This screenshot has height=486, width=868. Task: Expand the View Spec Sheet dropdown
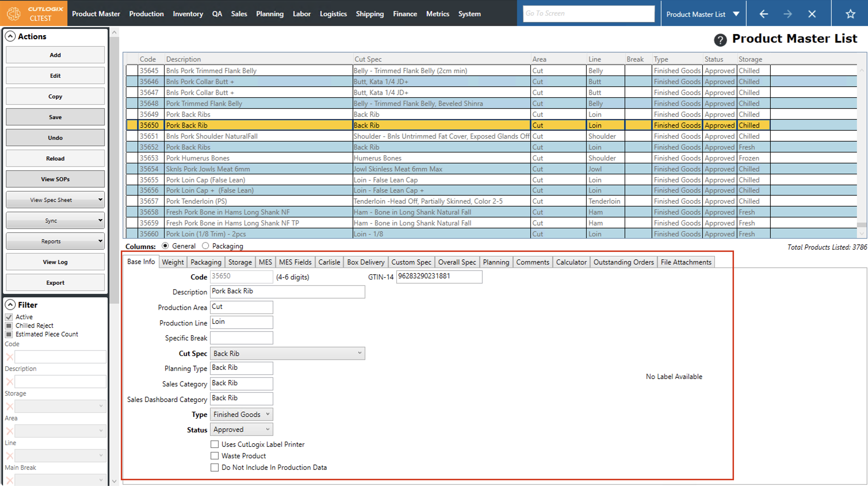pyautogui.click(x=100, y=200)
